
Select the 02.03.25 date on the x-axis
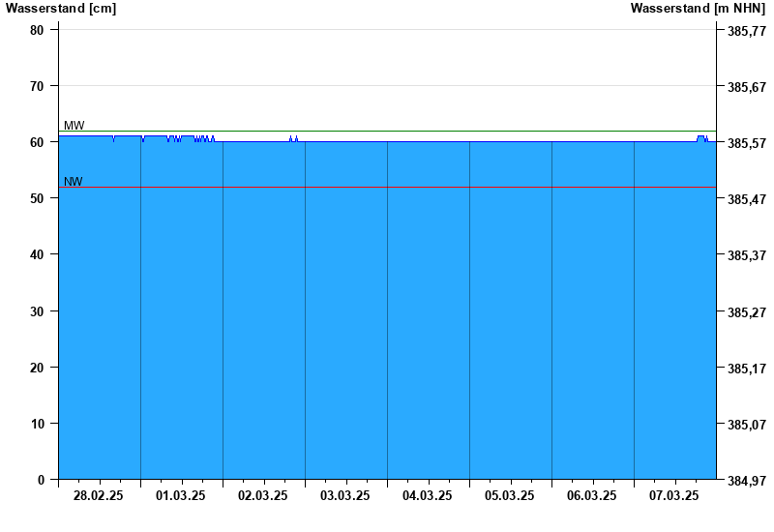tap(263, 496)
